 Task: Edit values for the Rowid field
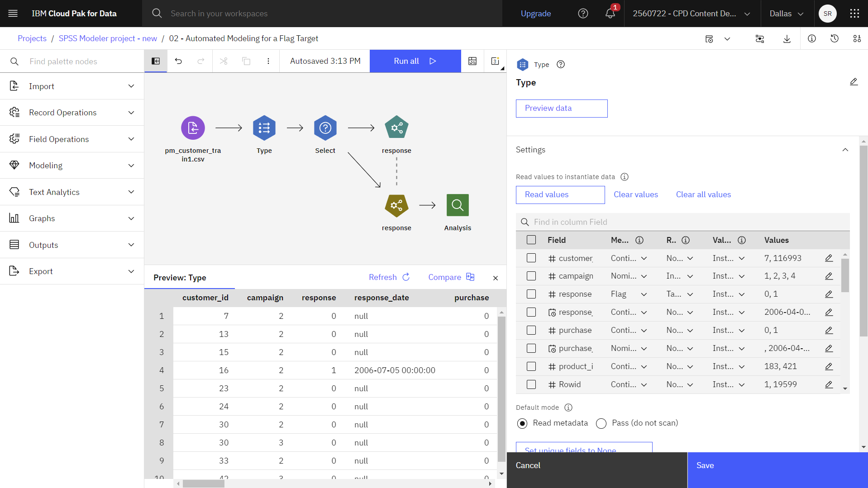pyautogui.click(x=829, y=384)
